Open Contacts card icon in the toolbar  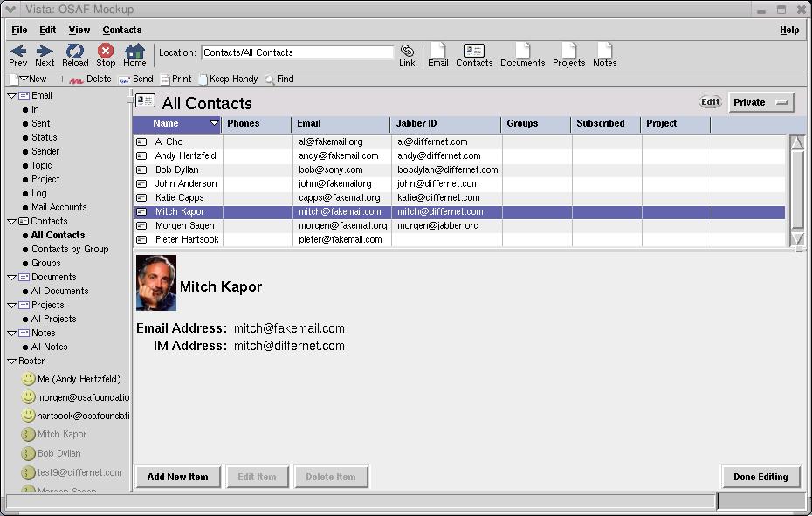(x=474, y=51)
